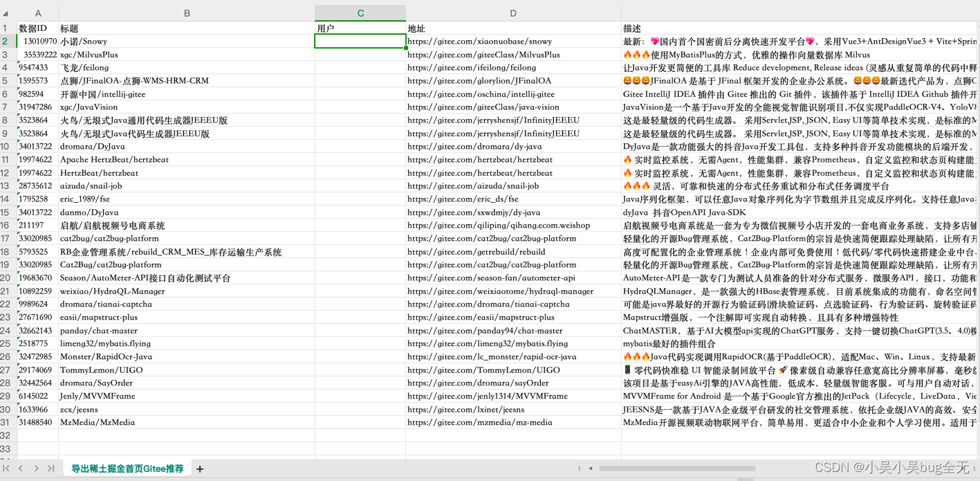Select cell aizuda/snail-job in column B
The width and height of the screenshot is (980, 481).
point(187,186)
